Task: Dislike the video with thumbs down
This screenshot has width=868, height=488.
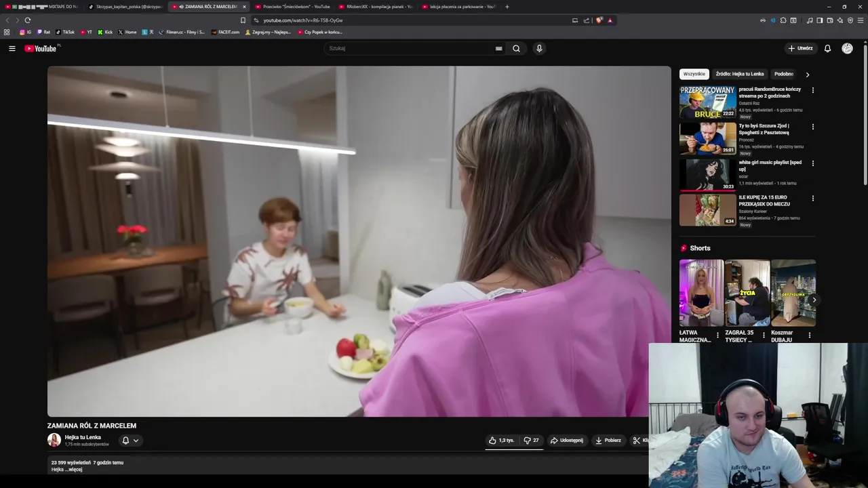Action: [x=531, y=441]
